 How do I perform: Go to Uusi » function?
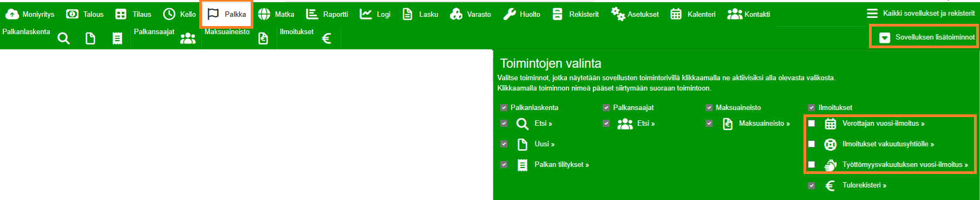pos(545,144)
